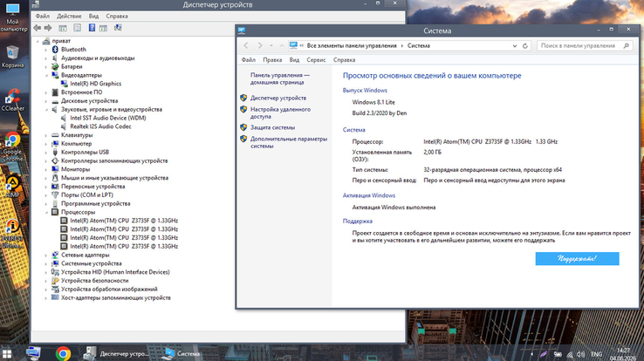Select Порты (COM и LPT) entry
The height and width of the screenshot is (361, 644).
87,194
